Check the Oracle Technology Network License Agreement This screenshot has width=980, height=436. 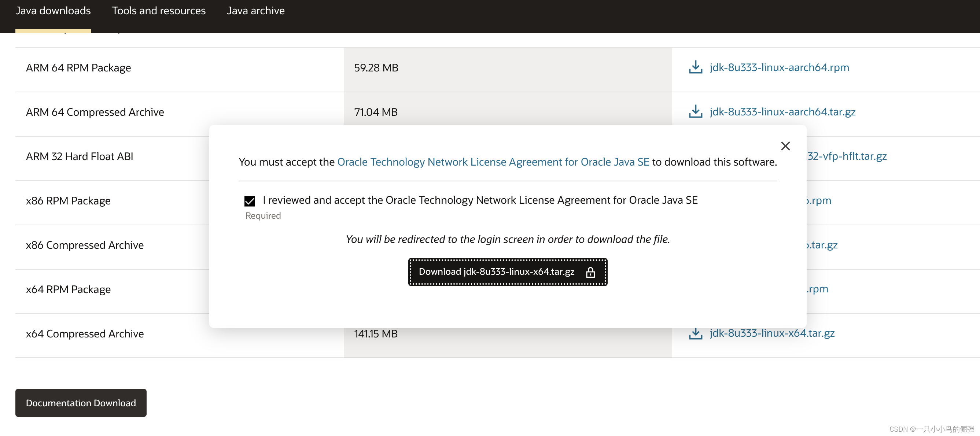(249, 200)
